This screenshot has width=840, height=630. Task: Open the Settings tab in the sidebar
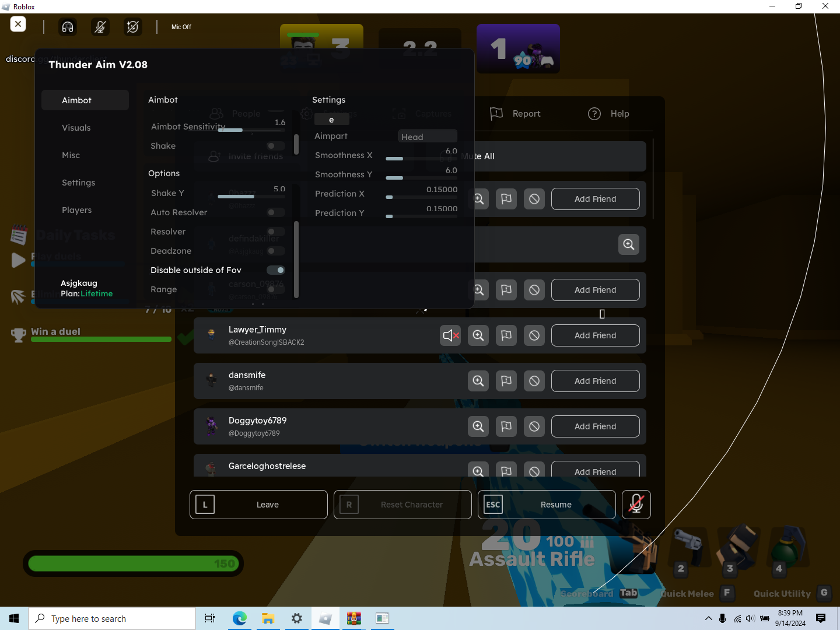tap(79, 183)
